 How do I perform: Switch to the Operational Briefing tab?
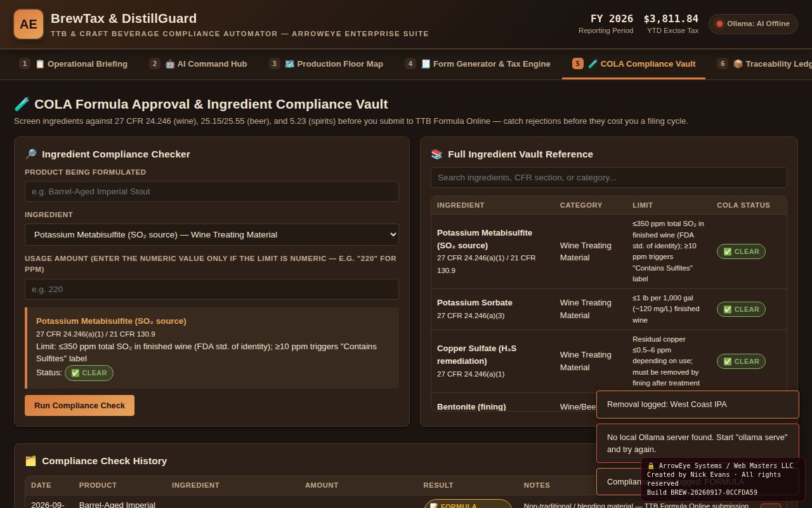tap(74, 63)
